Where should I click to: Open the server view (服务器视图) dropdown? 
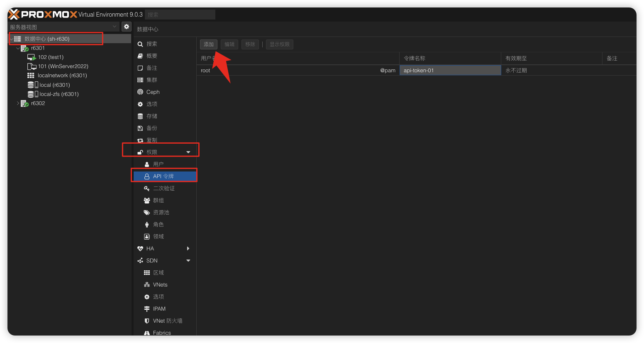click(x=64, y=27)
